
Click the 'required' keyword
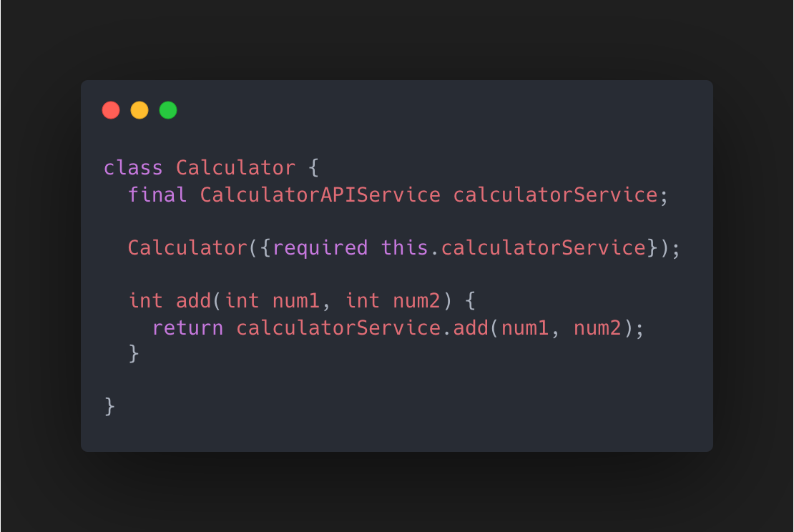(x=320, y=248)
